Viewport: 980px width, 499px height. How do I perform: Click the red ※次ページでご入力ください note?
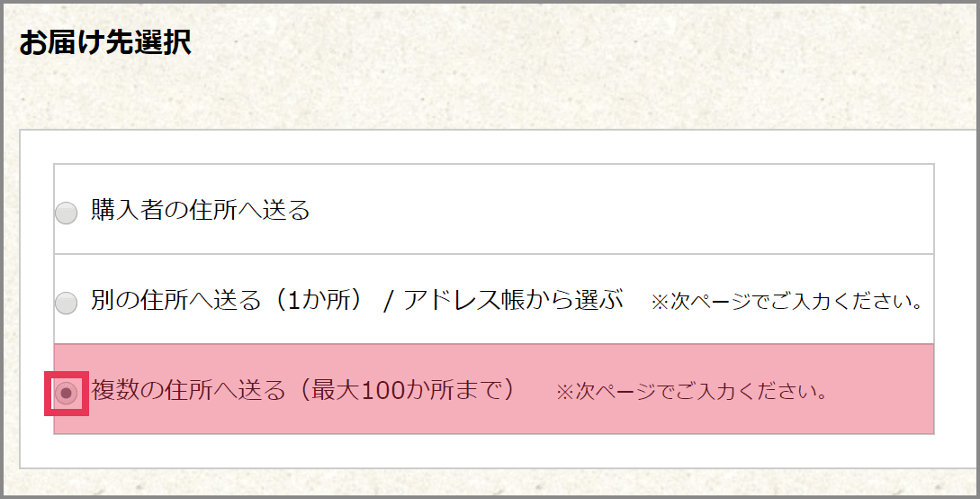coord(690,392)
